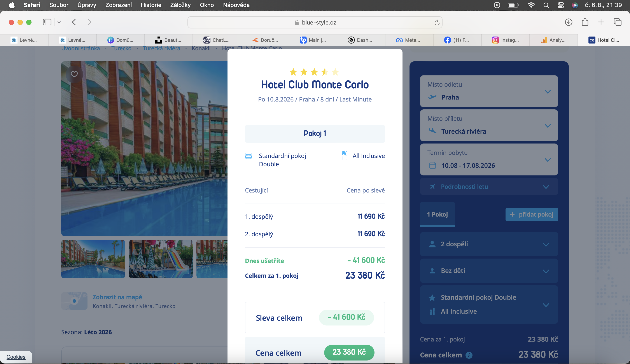Switch to the ChatL... browser tab
The height and width of the screenshot is (364, 630).
217,40
